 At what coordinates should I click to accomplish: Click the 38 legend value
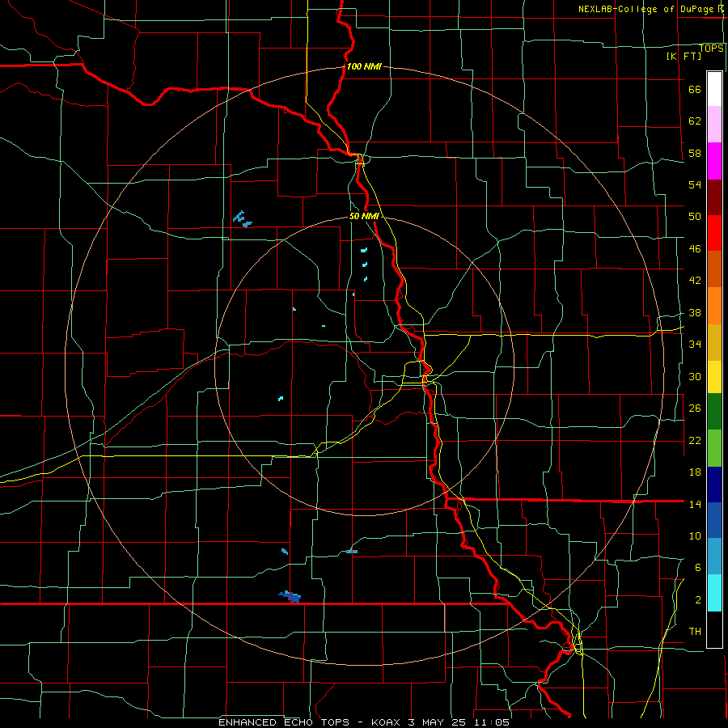click(x=695, y=312)
